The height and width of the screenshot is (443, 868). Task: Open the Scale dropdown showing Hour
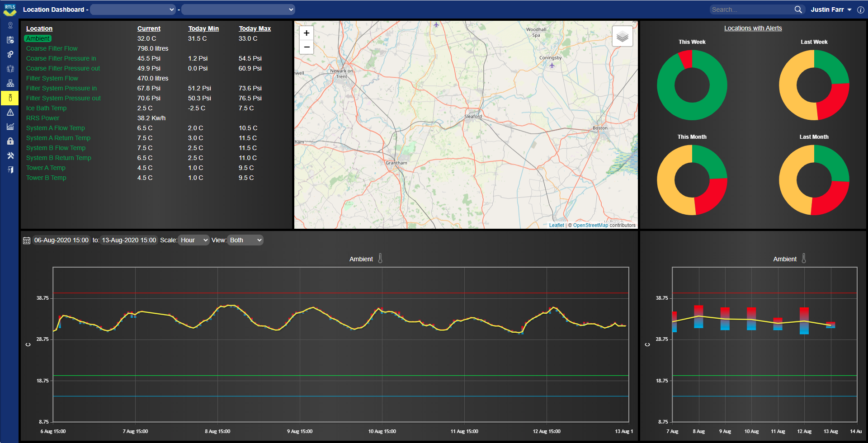[x=193, y=240]
